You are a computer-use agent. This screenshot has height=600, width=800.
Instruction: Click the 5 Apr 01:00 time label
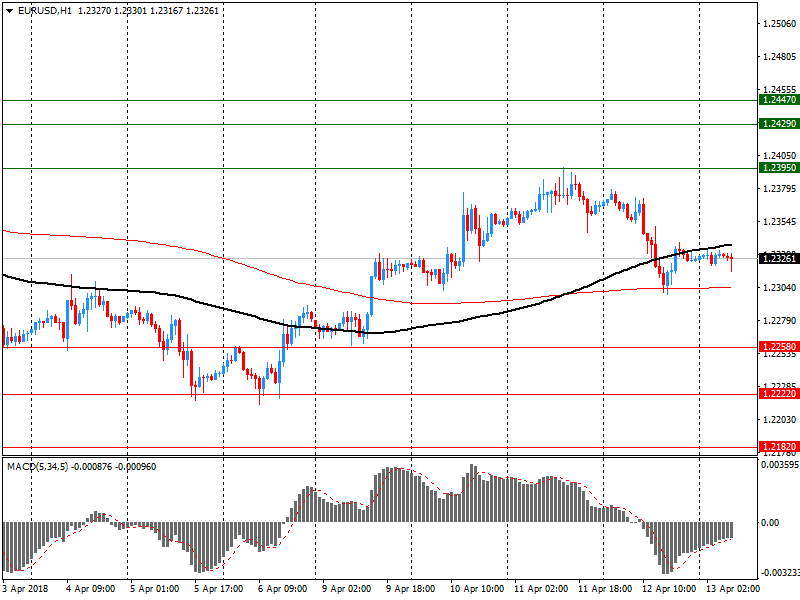pyautogui.click(x=155, y=589)
